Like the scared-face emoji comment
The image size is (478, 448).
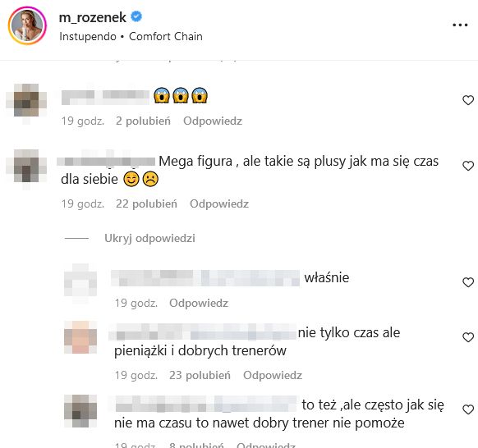[468, 100]
